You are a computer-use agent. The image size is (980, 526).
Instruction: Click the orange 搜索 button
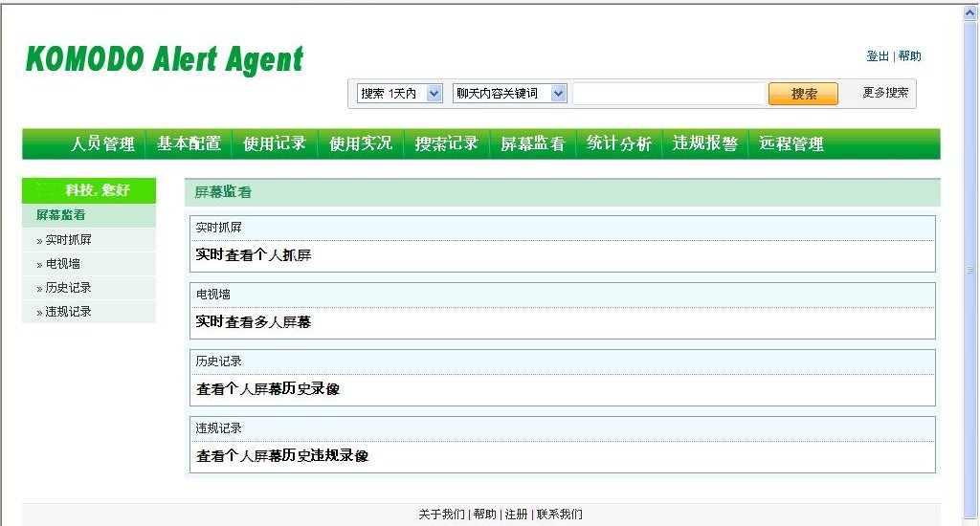(x=803, y=94)
